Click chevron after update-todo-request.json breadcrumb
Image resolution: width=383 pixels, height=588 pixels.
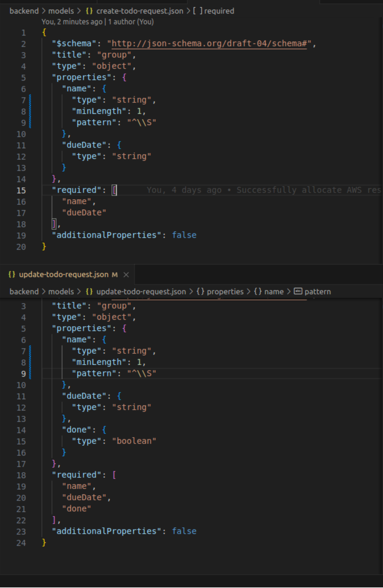[191, 292]
